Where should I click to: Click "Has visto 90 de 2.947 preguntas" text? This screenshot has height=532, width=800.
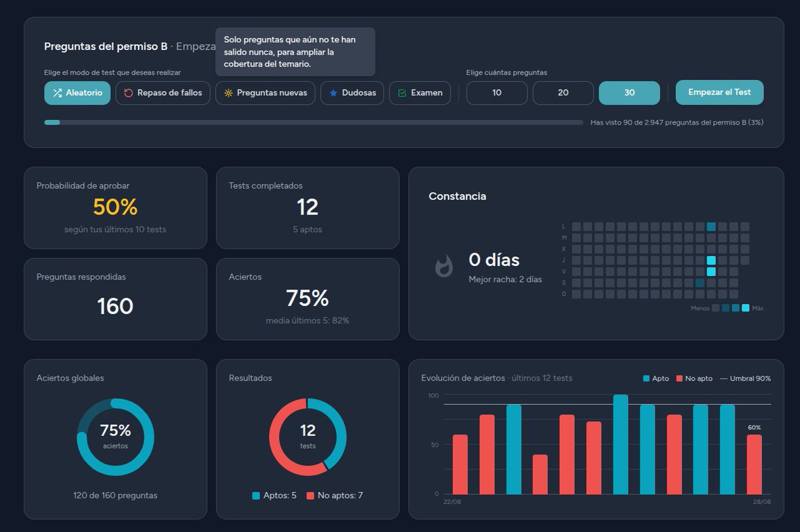point(677,123)
